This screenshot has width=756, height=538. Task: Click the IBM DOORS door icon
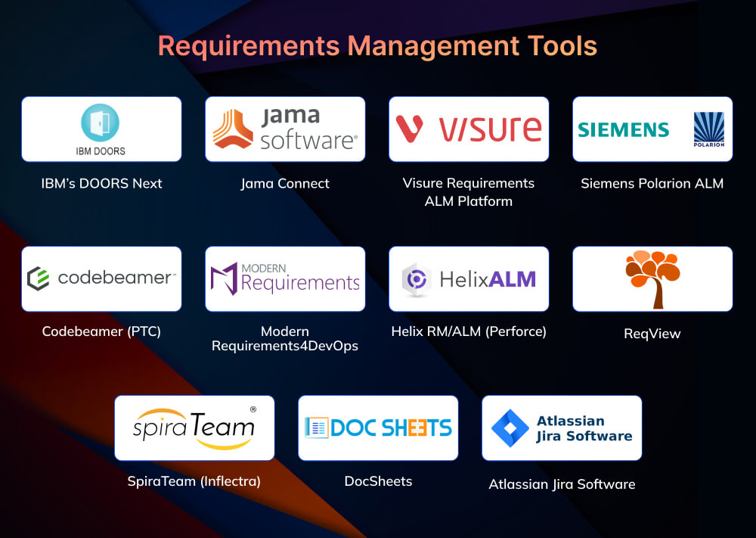pos(101,122)
